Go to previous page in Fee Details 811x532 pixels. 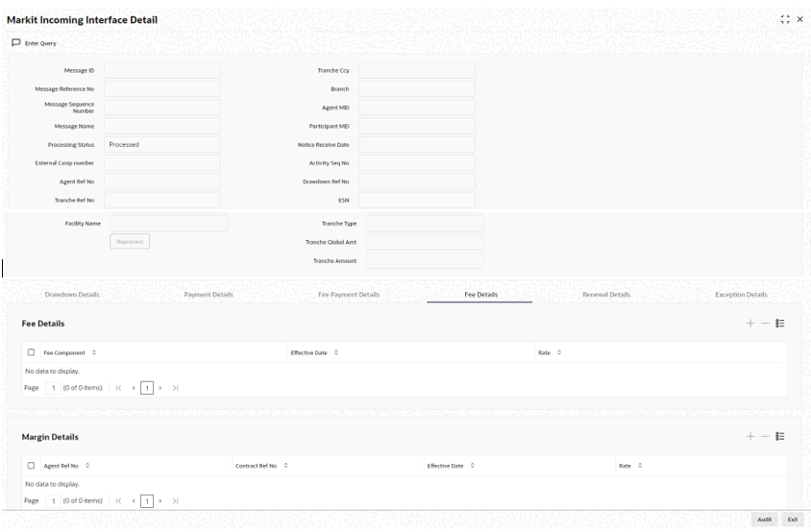click(x=134, y=388)
